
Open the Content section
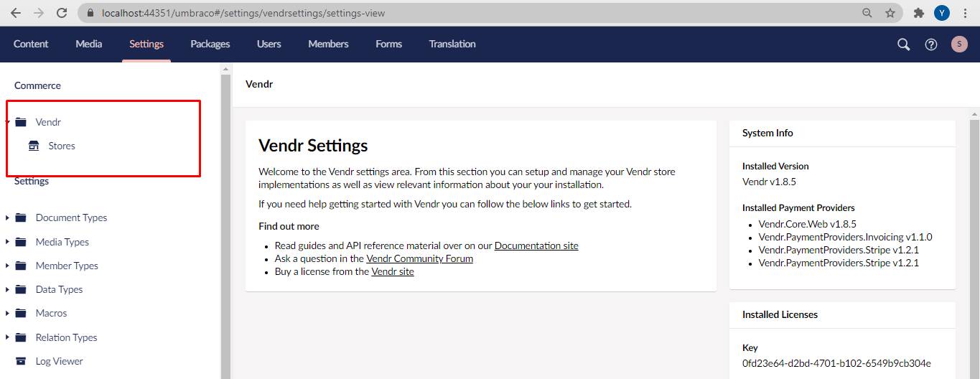click(x=31, y=44)
